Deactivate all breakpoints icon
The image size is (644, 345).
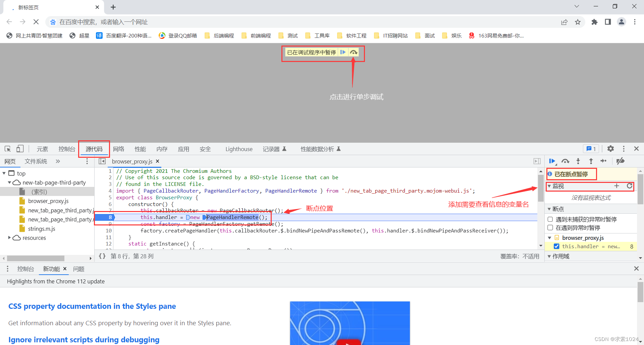coord(620,161)
